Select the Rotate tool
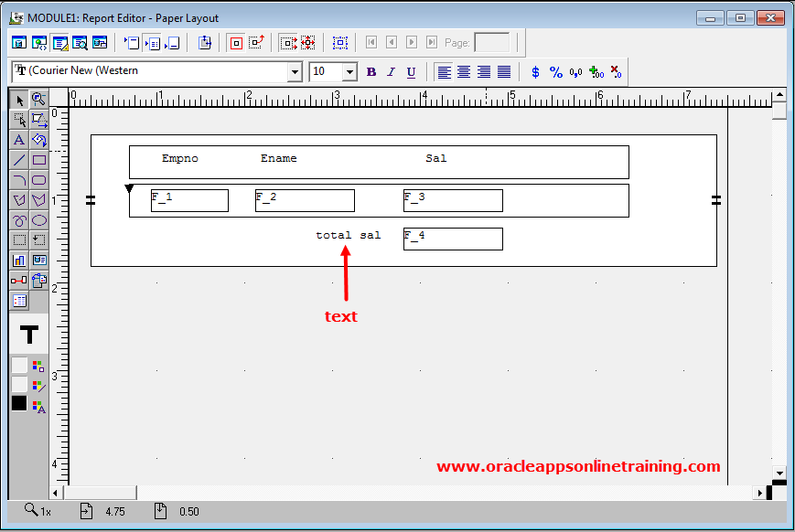The height and width of the screenshot is (532, 795). (x=38, y=140)
